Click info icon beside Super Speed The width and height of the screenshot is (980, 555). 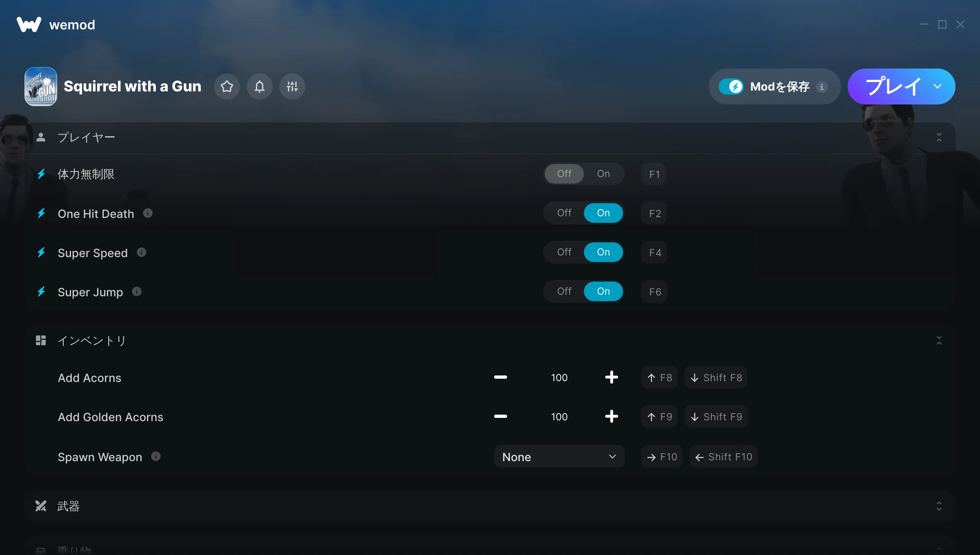(141, 252)
